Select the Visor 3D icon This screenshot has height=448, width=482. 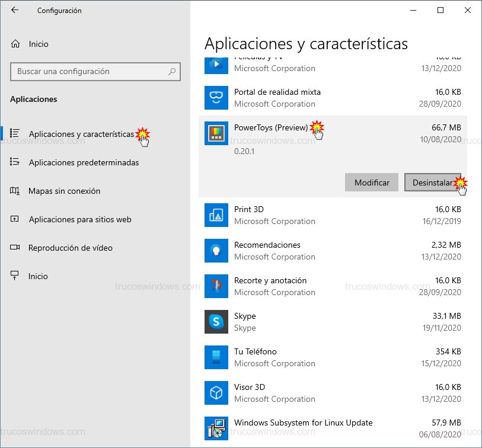(216, 393)
